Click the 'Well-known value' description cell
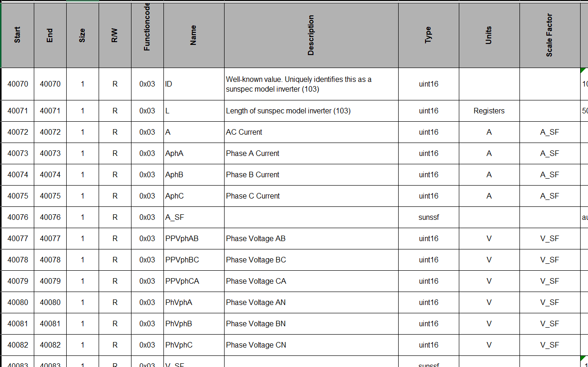 coord(311,84)
